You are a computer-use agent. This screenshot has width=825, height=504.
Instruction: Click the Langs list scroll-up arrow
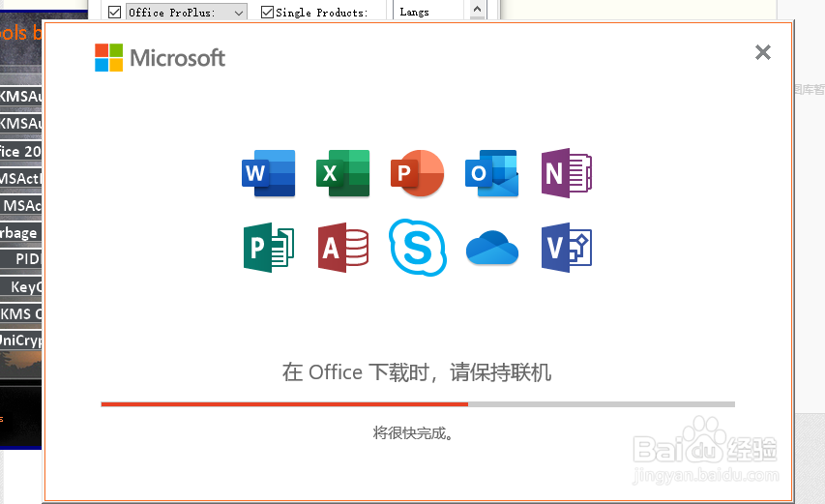tap(477, 9)
